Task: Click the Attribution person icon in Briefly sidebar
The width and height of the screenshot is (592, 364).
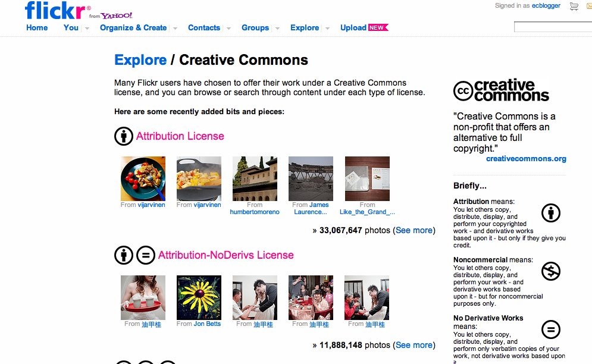Action: pos(551,213)
